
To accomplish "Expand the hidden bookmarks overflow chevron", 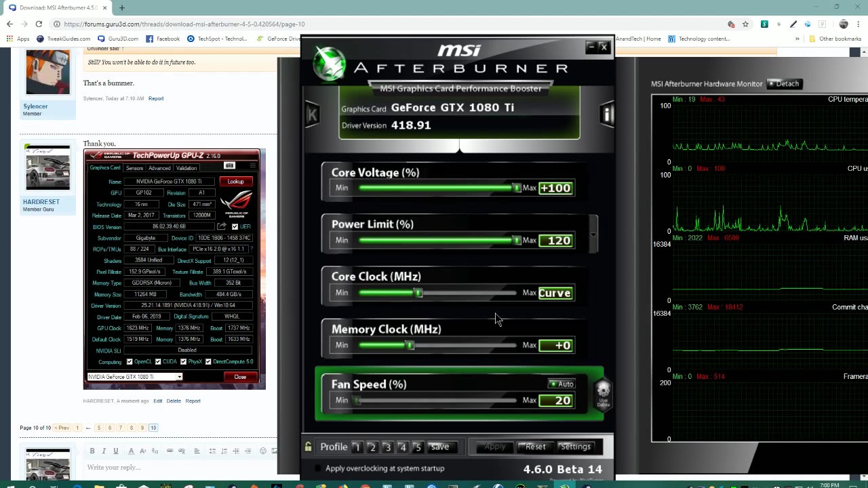I will 797,39.
